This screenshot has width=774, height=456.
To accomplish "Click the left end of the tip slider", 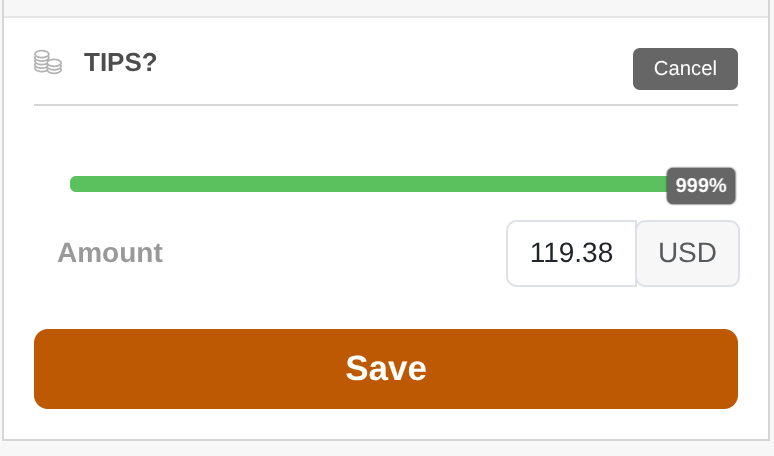I will click(74, 184).
